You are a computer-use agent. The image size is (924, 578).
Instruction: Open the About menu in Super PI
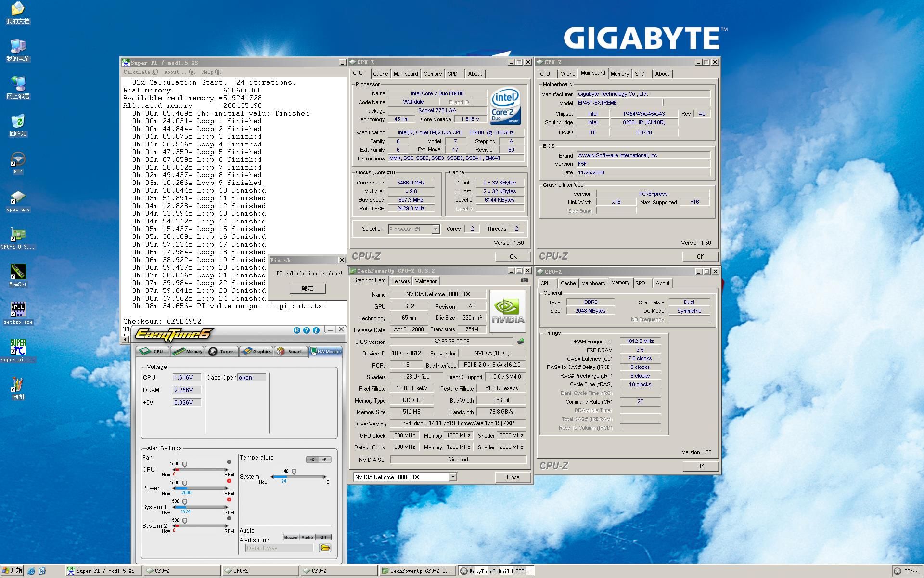(180, 72)
